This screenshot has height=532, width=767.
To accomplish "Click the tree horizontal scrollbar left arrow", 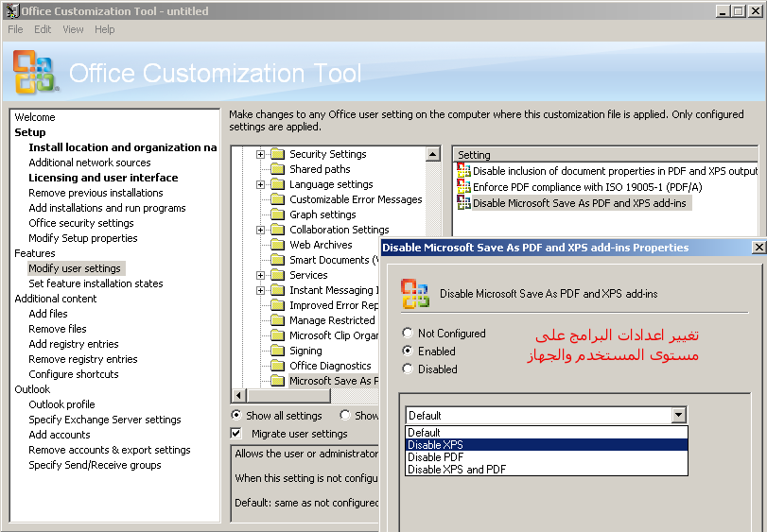I will (238, 395).
